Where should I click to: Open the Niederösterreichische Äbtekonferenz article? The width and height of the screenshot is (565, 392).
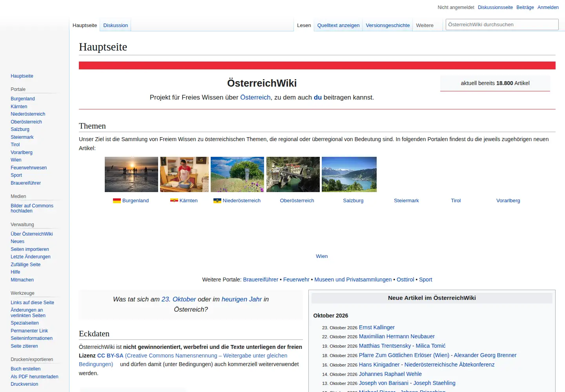coord(449,365)
